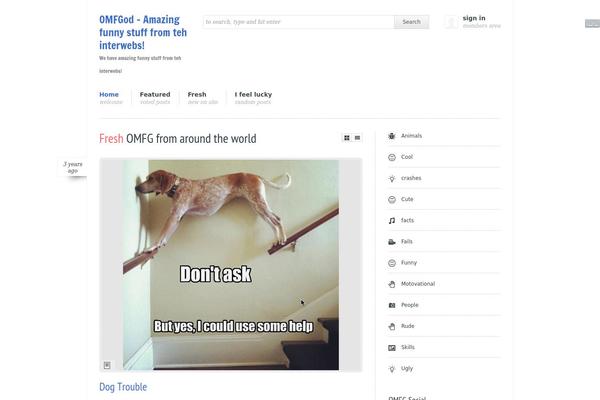The width and height of the screenshot is (600, 400).
Task: Click the Rude category hand icon
Action: coord(392,327)
